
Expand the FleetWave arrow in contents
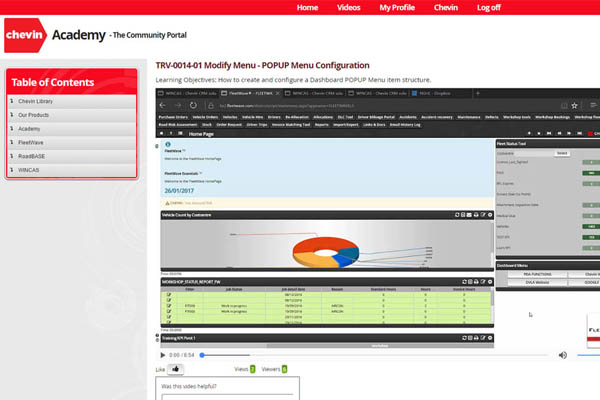[12, 142]
